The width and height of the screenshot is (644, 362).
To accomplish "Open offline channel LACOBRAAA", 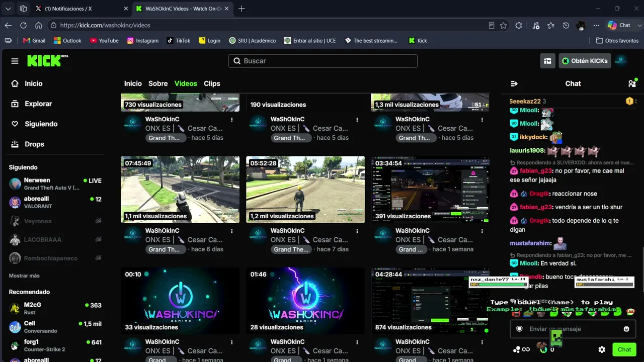I will (55, 240).
